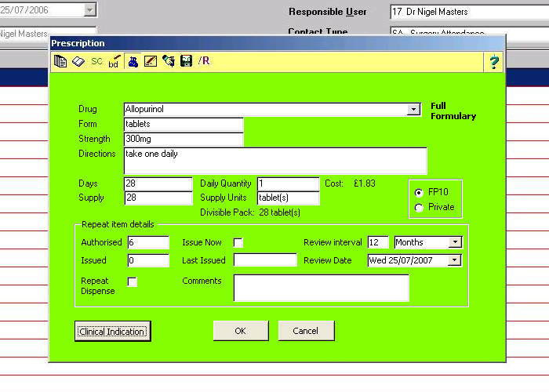The height and width of the screenshot is (392, 549).
Task: Click the Responsible User field in the background window
Action: point(469,12)
